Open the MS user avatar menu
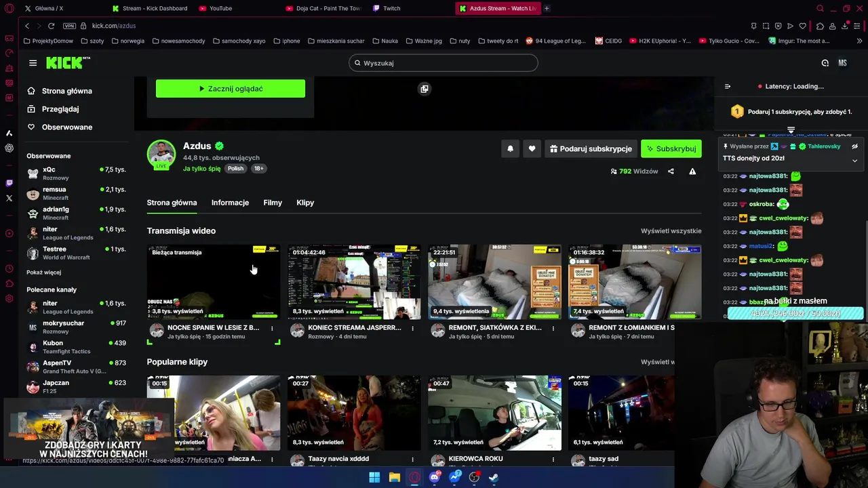 tap(842, 63)
